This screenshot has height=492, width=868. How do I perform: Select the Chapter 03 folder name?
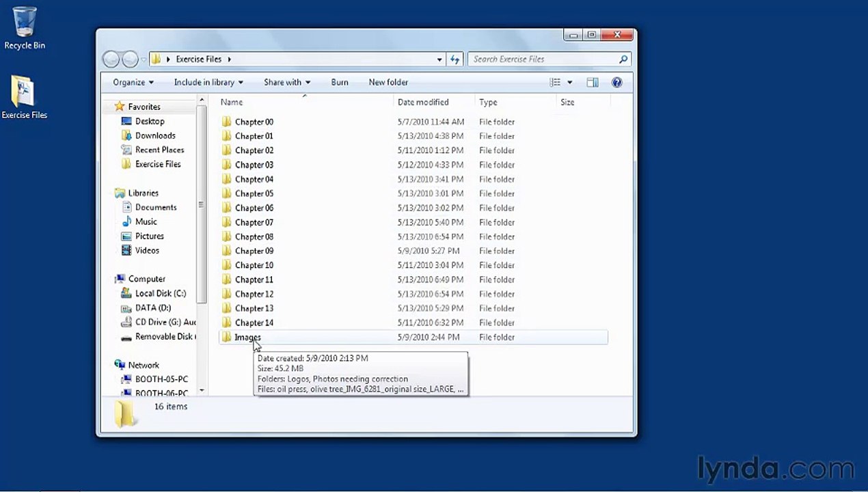pos(254,165)
